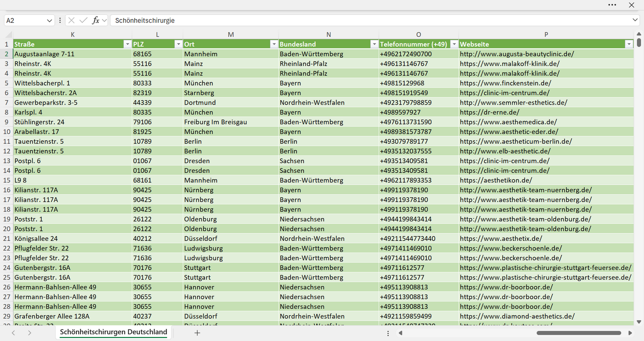Select cell Gewerbeparkstr. 3-5
Image resolution: width=644 pixels, height=341 pixels.
(73, 102)
